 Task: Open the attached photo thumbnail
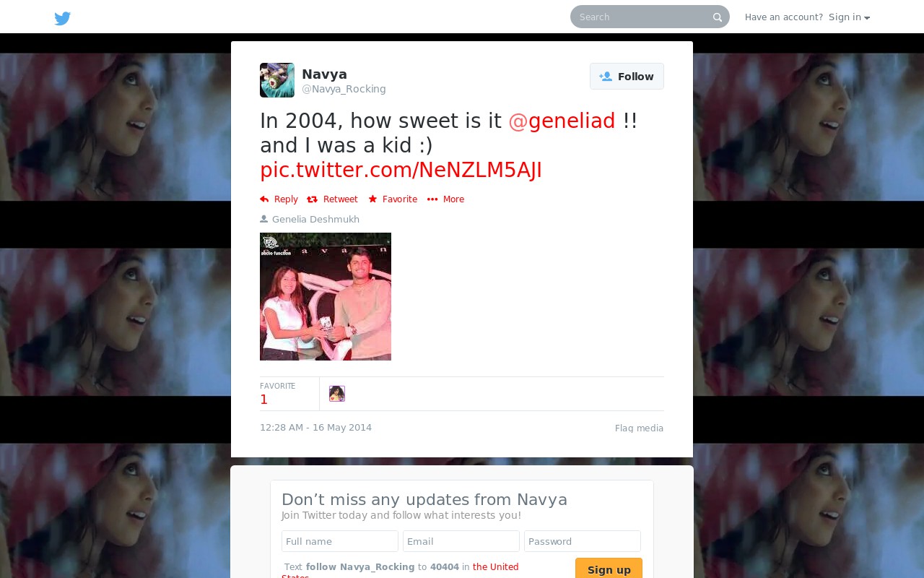tap(326, 296)
